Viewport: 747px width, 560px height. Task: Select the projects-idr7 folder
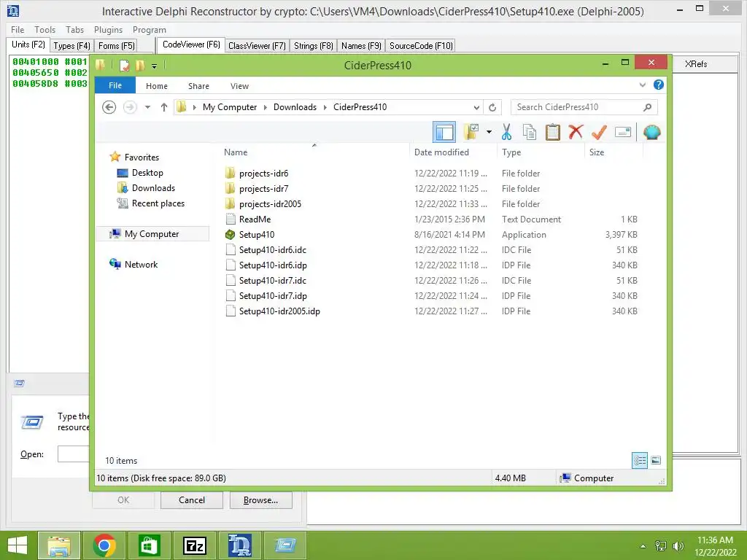(263, 189)
